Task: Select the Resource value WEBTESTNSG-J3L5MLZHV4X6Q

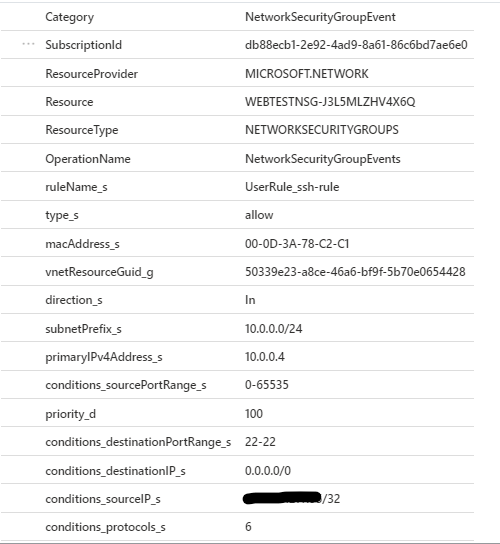Action: point(330,102)
